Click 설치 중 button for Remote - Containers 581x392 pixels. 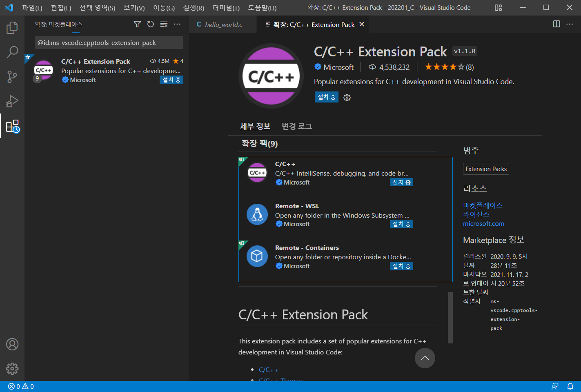(401, 266)
